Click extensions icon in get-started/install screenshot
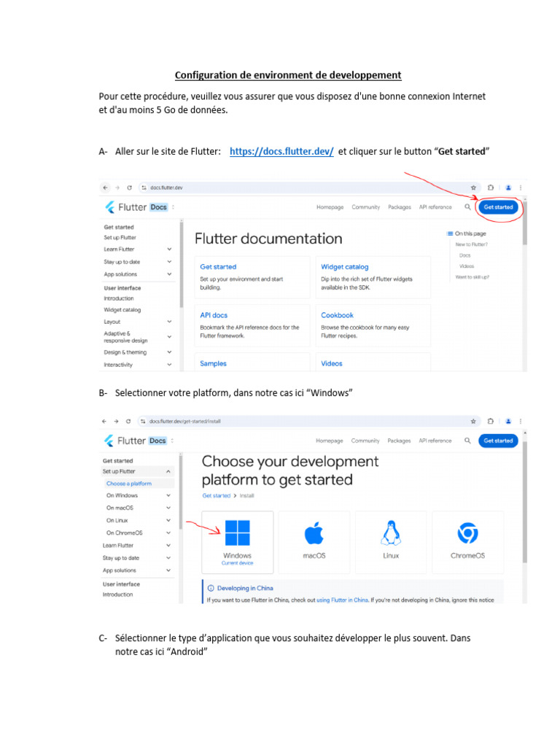This screenshot has height=747, width=560. [x=491, y=421]
